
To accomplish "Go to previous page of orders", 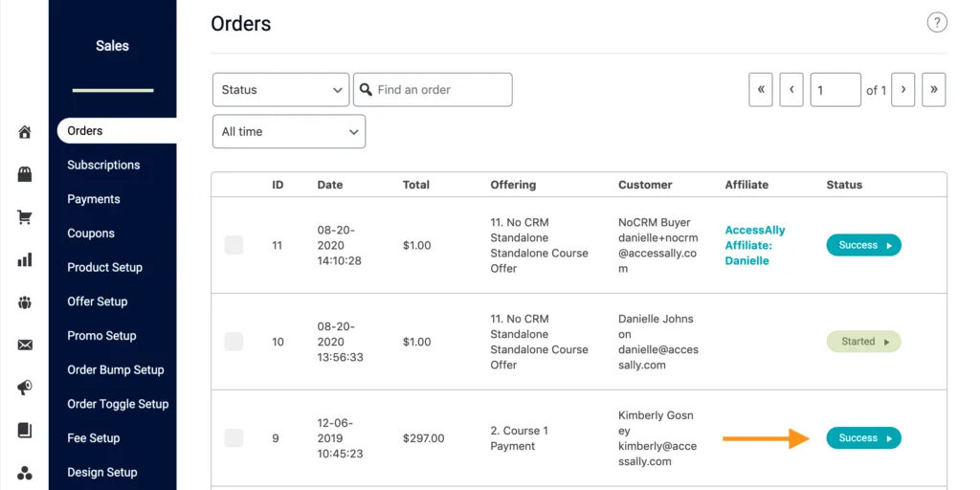I will click(x=791, y=89).
